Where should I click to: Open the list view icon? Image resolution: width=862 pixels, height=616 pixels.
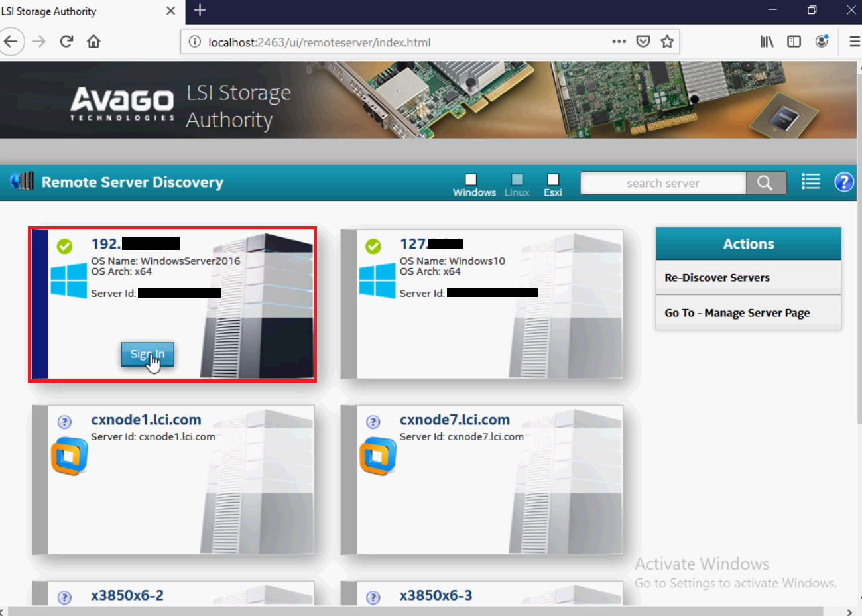(810, 182)
